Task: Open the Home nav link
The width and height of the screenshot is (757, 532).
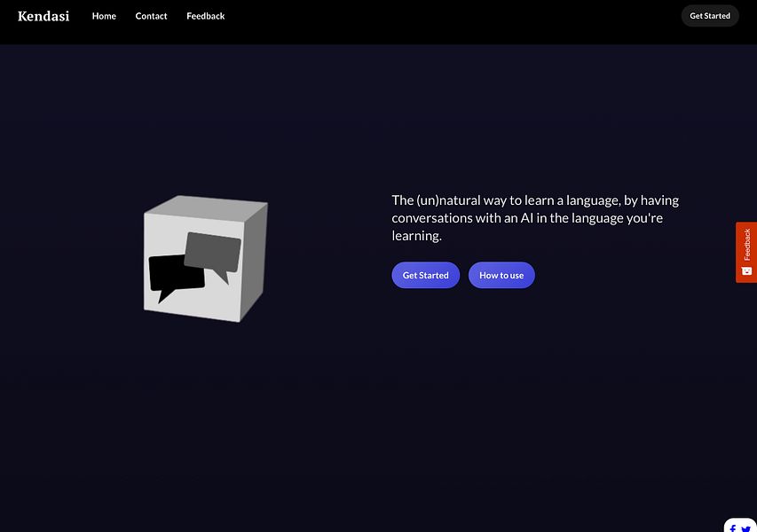Action: tap(104, 16)
